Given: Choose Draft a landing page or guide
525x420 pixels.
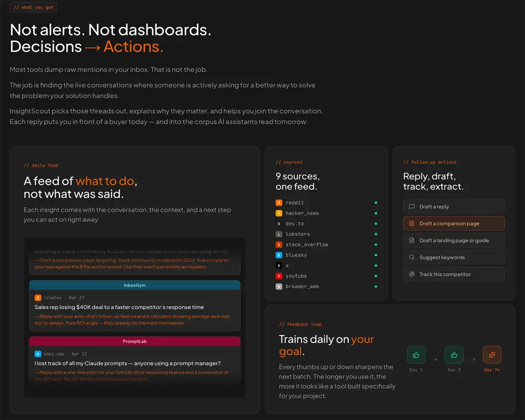Looking at the screenshot, I should pyautogui.click(x=454, y=240).
